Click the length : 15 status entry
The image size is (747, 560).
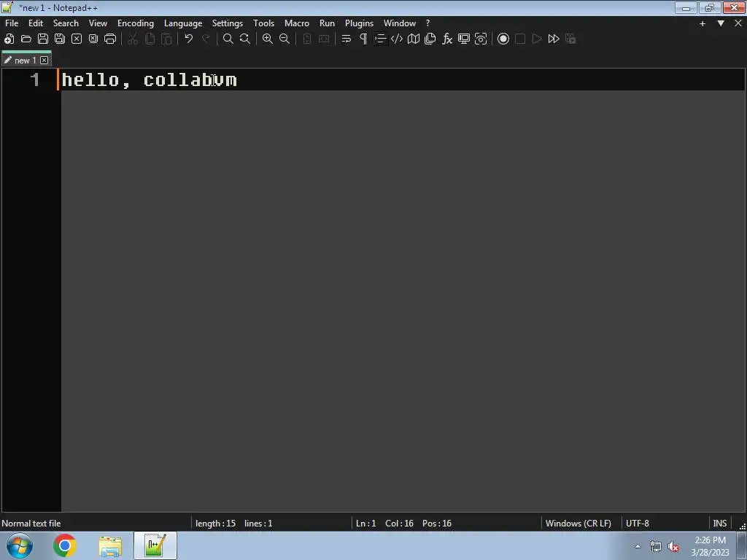pyautogui.click(x=215, y=524)
